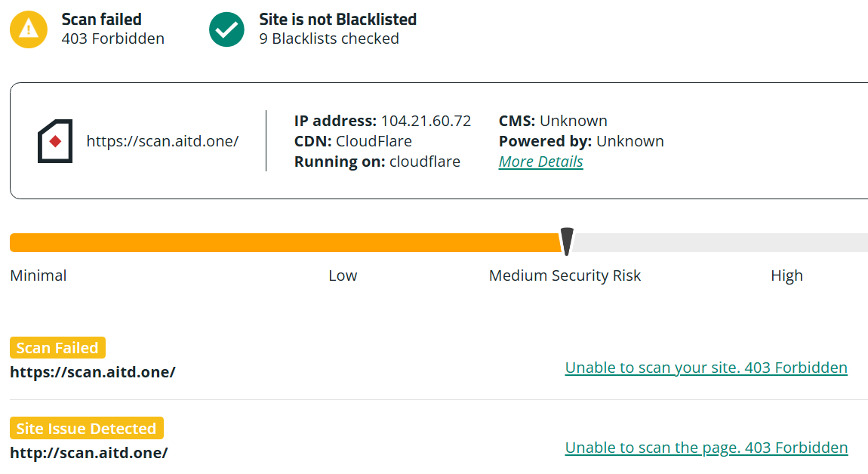This screenshot has width=868, height=474.
Task: Open "Unable to scan your site" link
Action: pyautogui.click(x=706, y=368)
